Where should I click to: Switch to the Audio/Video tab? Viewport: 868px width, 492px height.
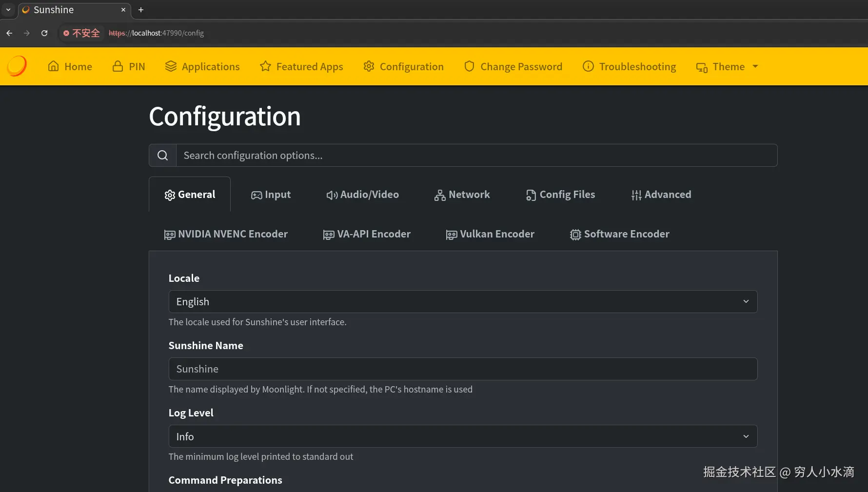[x=362, y=195]
